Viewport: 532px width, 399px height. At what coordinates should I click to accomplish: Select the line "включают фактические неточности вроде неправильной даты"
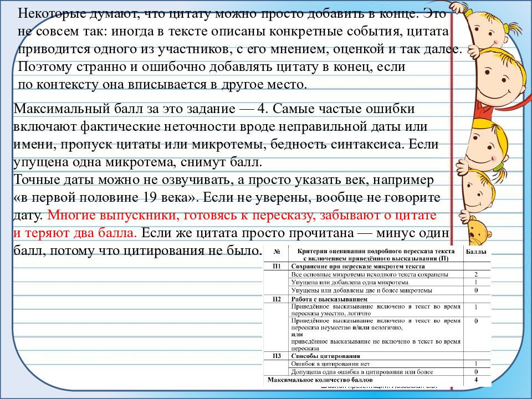coord(220,126)
